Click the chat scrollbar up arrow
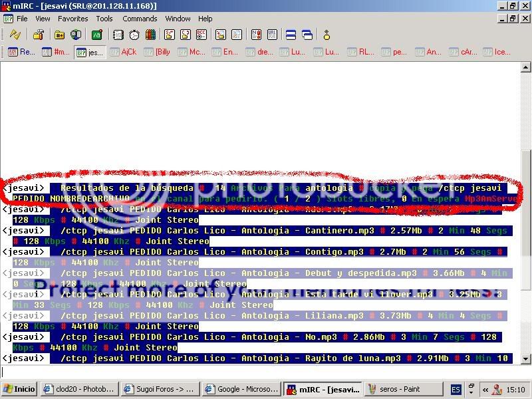532x399 pixels. (x=525, y=67)
